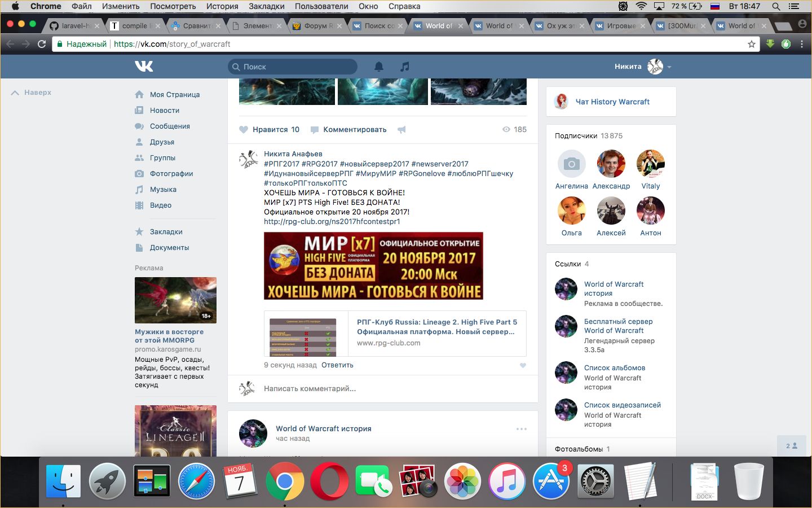
Task: Launch Opera from the Dock
Action: [x=329, y=481]
